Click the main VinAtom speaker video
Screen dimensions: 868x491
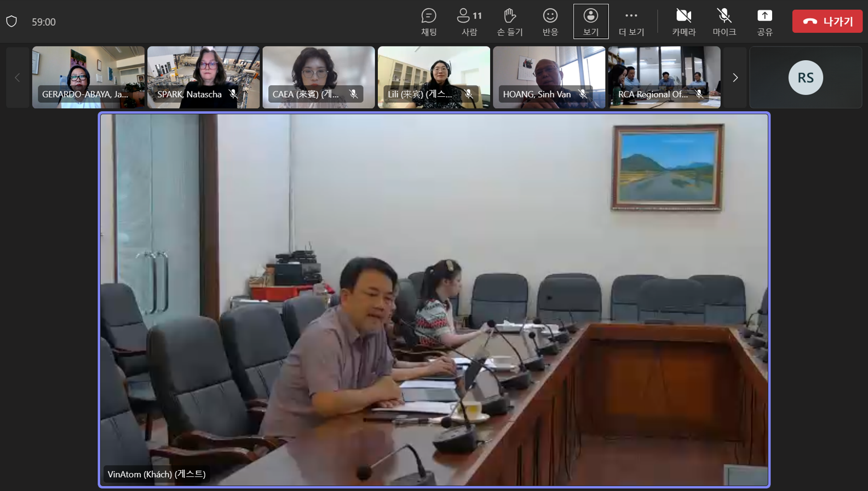pyautogui.click(x=434, y=299)
